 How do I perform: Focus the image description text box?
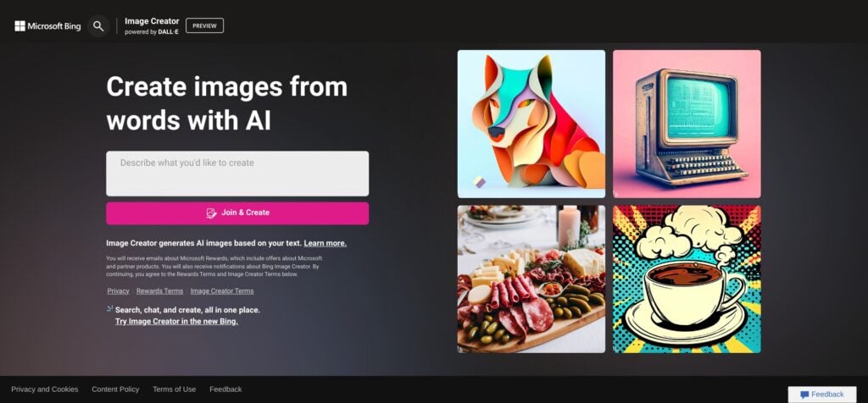point(237,174)
